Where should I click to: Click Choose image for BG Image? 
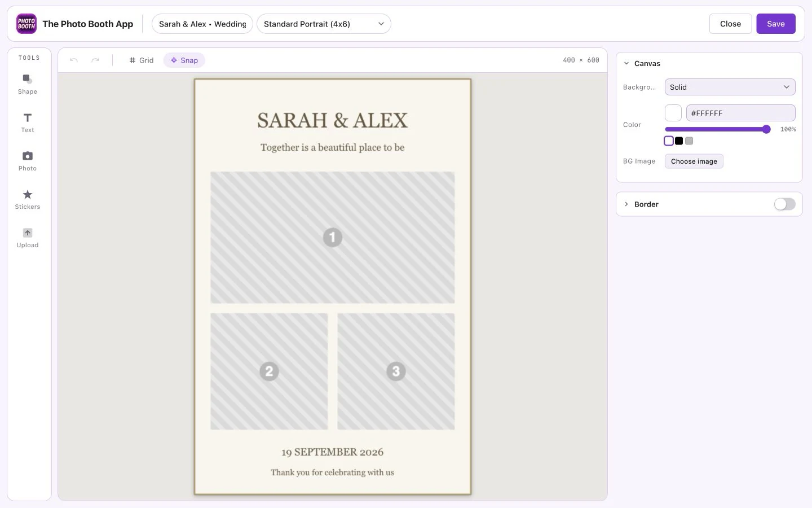(x=694, y=161)
